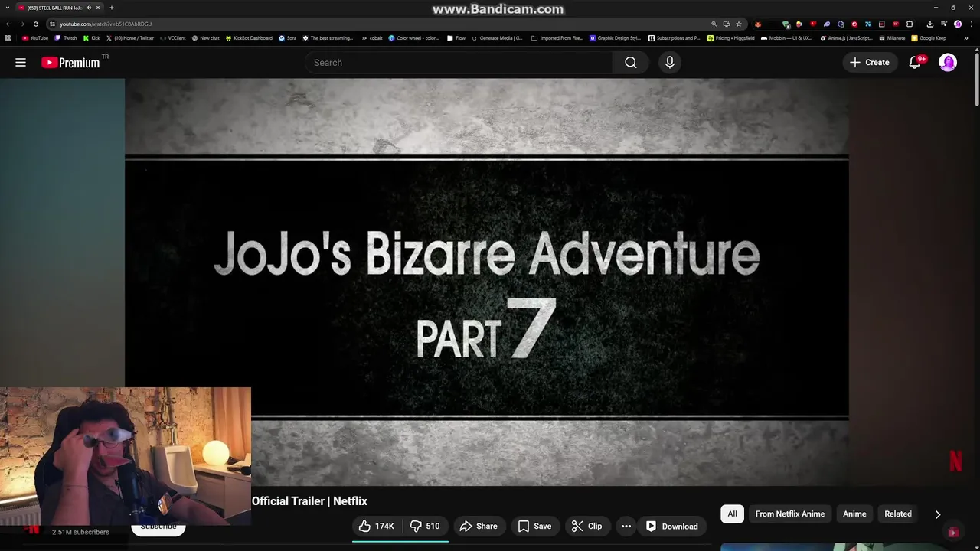
Task: Open the Home / Twitter bookmark
Action: coord(129,37)
